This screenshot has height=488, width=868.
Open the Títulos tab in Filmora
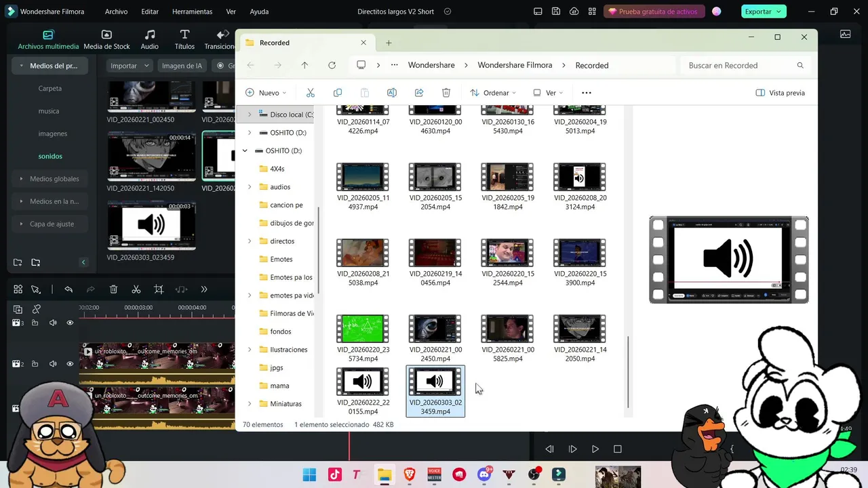[x=184, y=40]
